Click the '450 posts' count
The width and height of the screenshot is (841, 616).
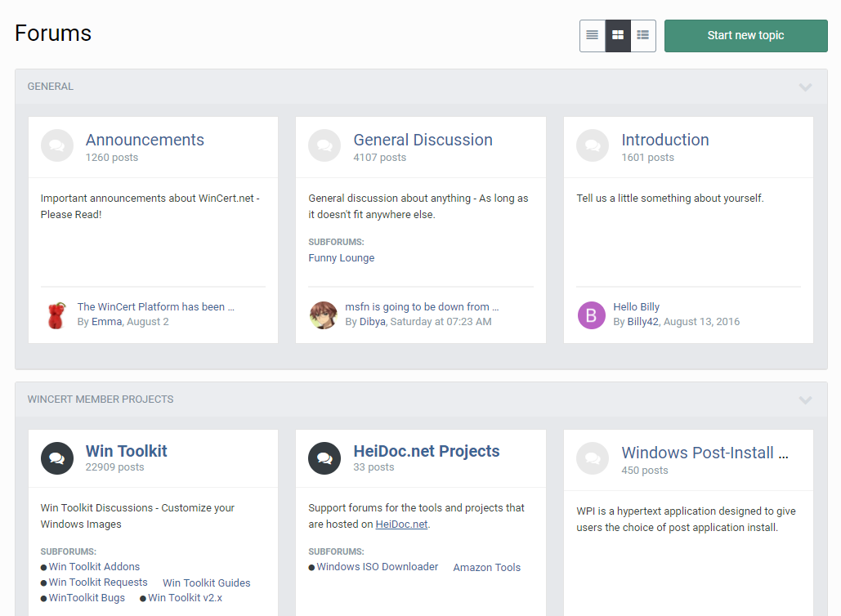tap(645, 471)
